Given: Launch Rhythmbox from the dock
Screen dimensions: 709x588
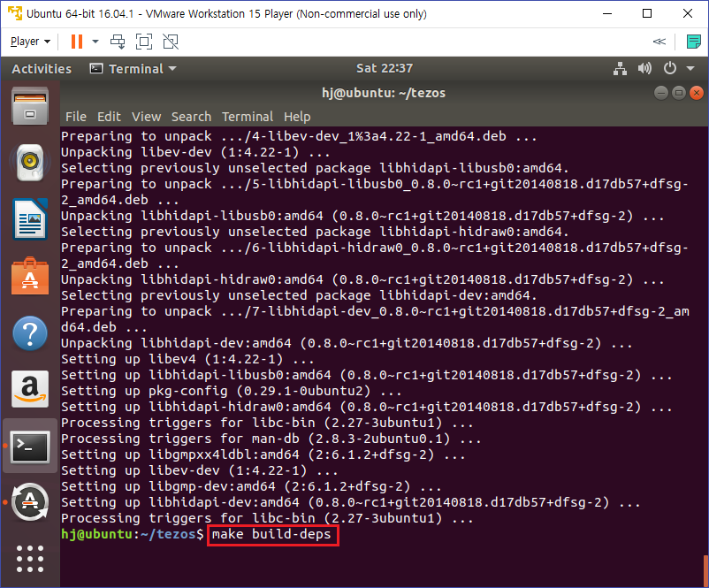Looking at the screenshot, I should pos(30,163).
